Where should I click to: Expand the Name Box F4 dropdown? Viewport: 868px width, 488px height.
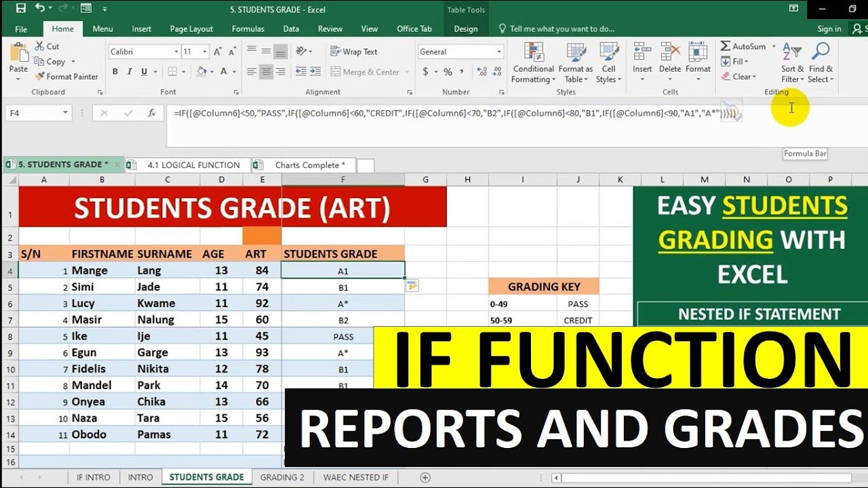[x=65, y=113]
